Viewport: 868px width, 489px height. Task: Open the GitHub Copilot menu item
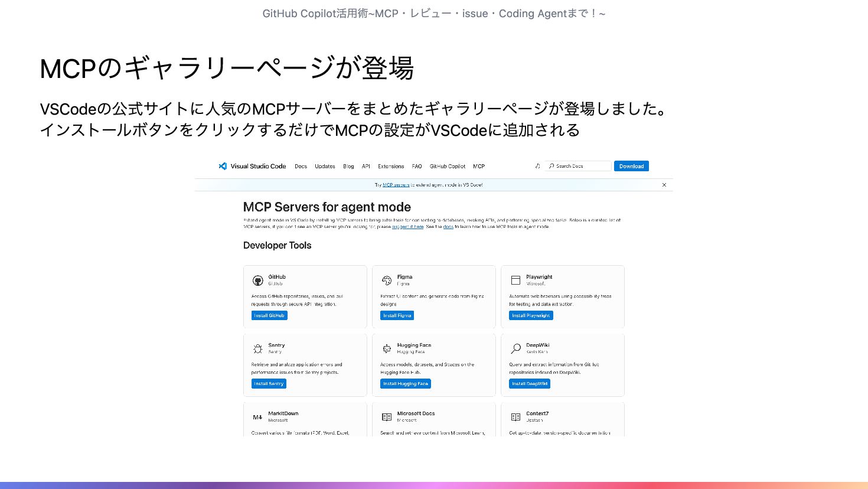point(448,167)
